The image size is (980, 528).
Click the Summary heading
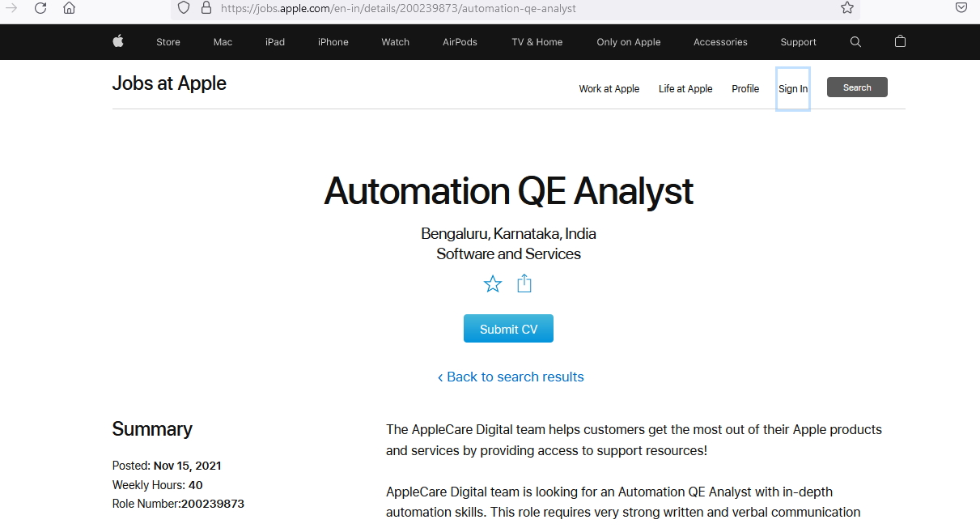[152, 429]
